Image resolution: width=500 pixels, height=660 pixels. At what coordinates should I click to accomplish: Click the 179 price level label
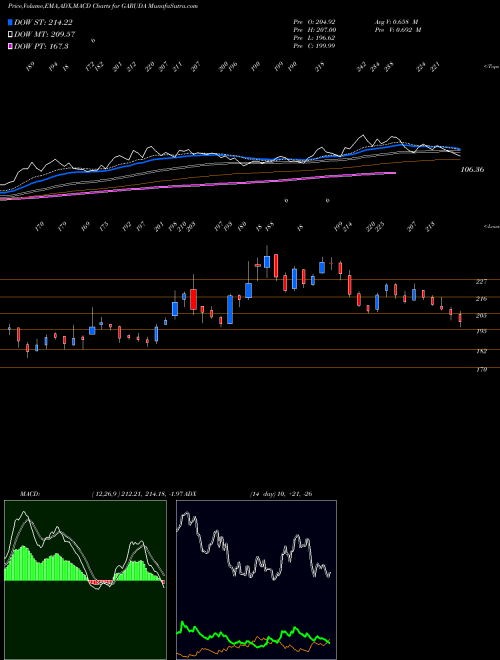[x=481, y=370]
